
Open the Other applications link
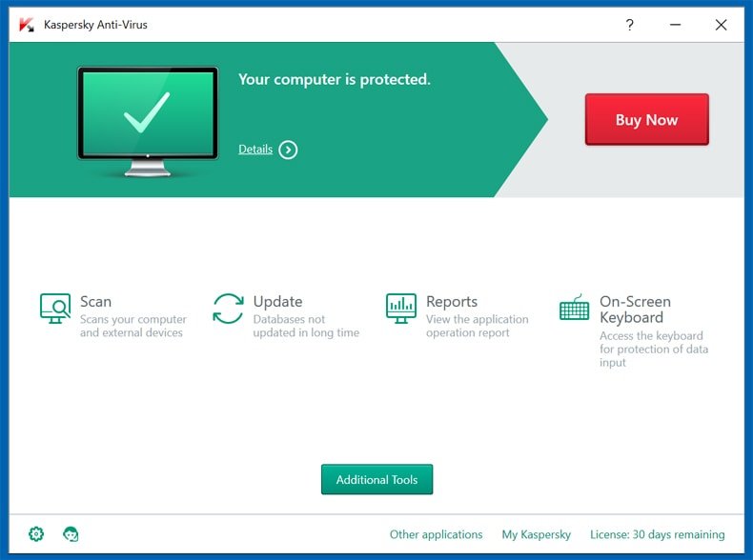436,534
